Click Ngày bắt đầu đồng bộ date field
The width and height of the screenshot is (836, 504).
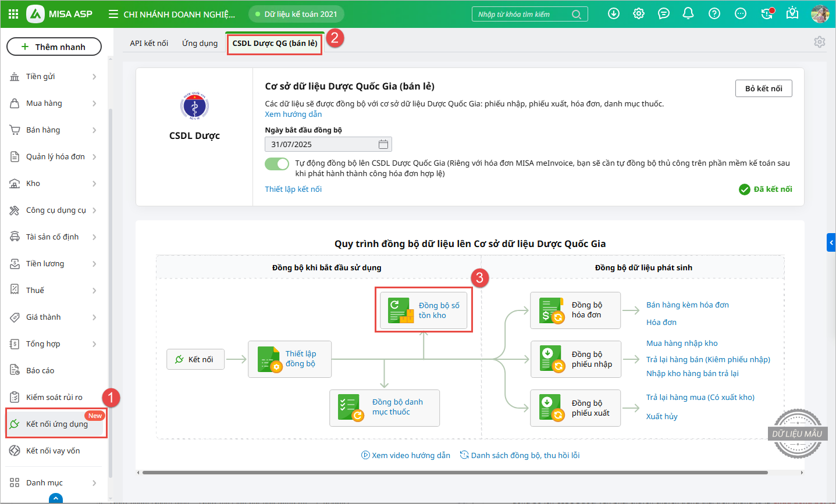click(x=328, y=144)
